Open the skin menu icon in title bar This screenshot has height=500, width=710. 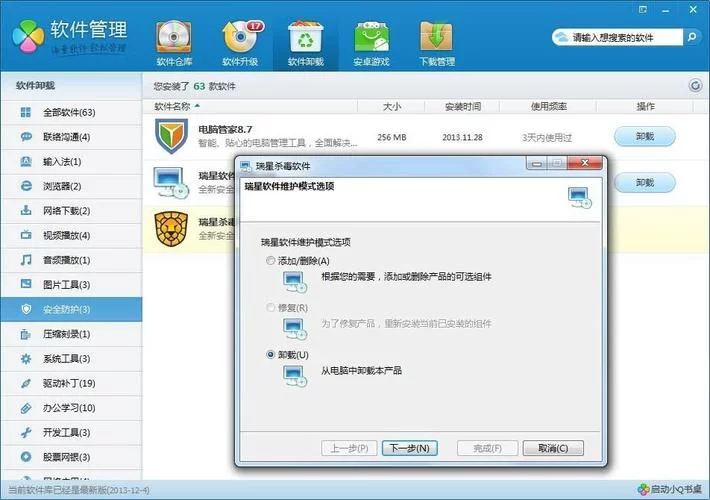[643, 9]
